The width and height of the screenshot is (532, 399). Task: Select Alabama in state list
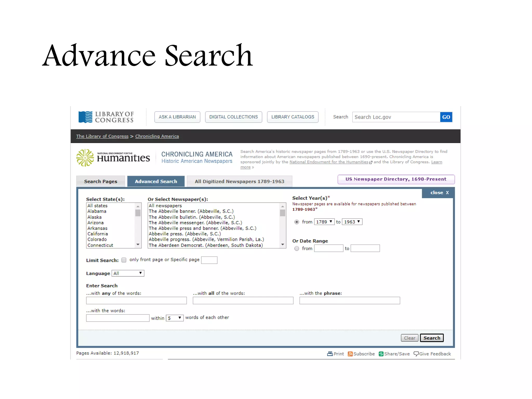pyautogui.click(x=111, y=211)
